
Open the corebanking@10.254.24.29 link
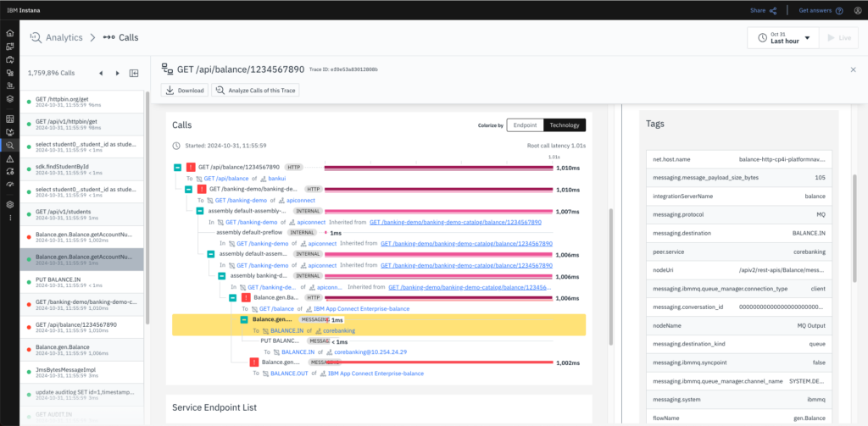[370, 351]
